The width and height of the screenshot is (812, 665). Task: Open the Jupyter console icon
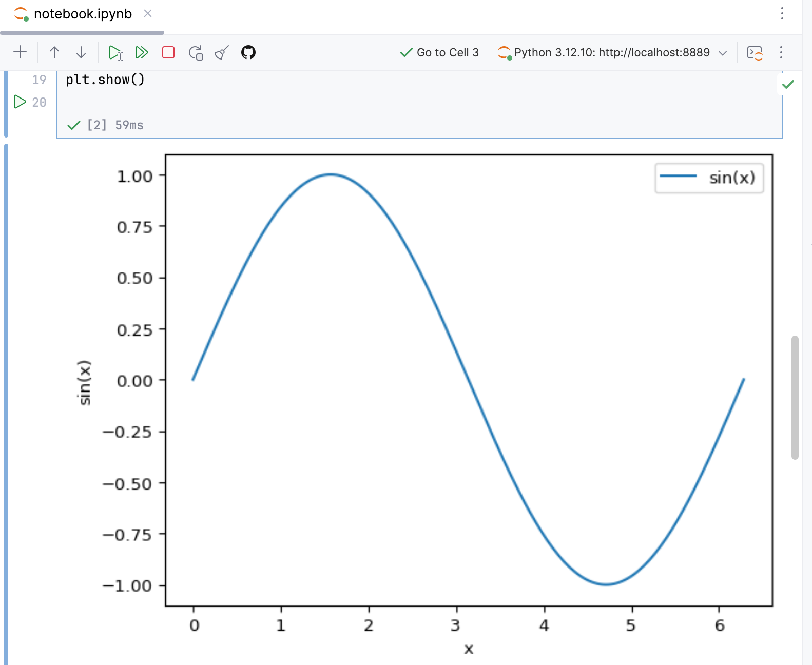pos(755,52)
